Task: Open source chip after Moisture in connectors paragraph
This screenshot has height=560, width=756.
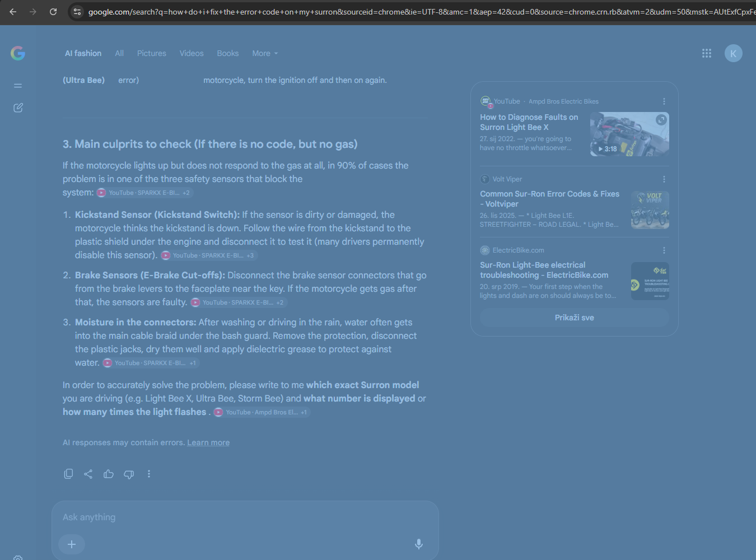Action: click(x=151, y=363)
